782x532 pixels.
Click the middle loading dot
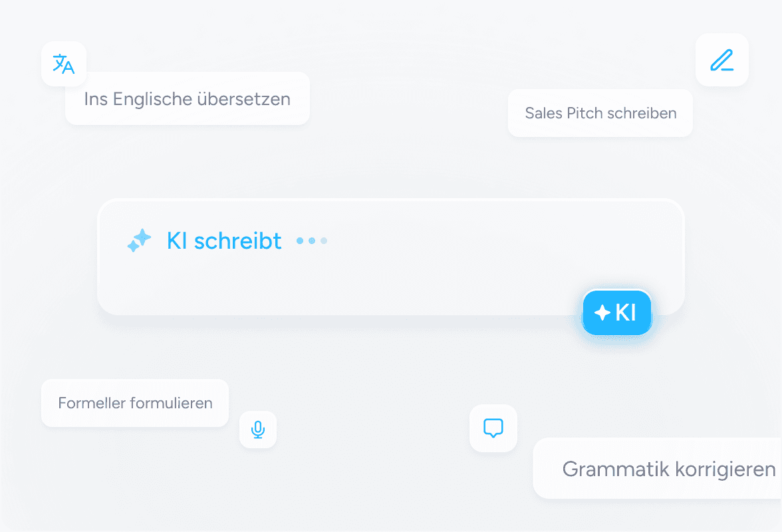pyautogui.click(x=312, y=241)
